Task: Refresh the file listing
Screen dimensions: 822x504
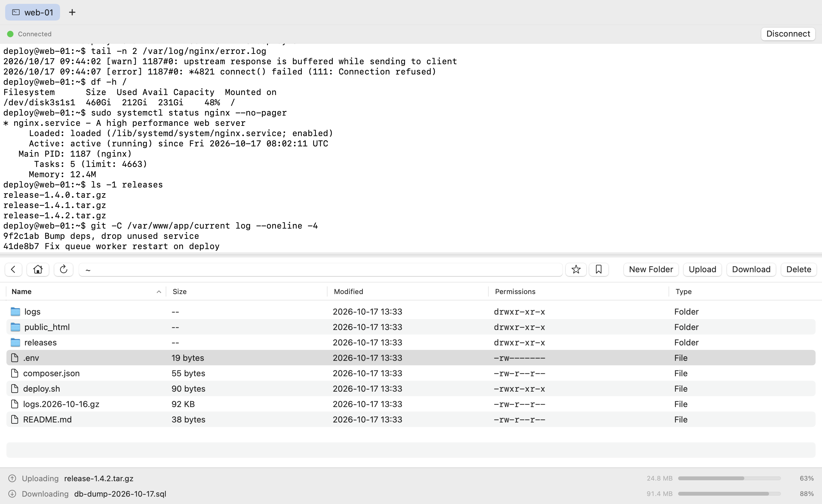Action: [63, 269]
